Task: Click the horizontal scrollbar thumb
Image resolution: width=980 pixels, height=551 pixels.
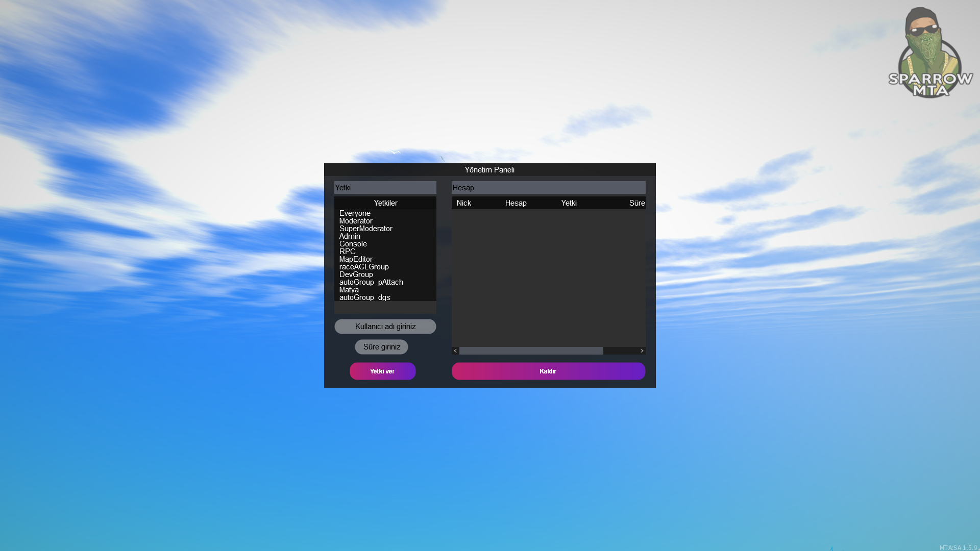Action: click(531, 351)
